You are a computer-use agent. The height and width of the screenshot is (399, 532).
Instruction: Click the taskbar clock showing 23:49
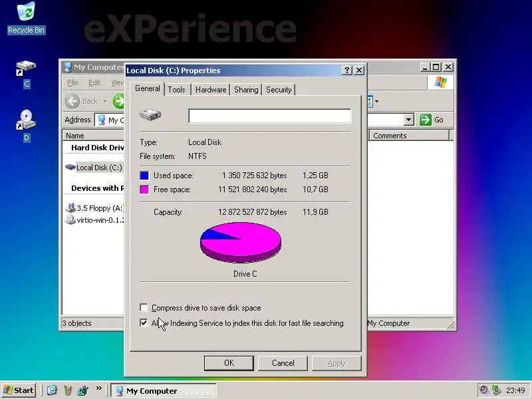pos(515,390)
